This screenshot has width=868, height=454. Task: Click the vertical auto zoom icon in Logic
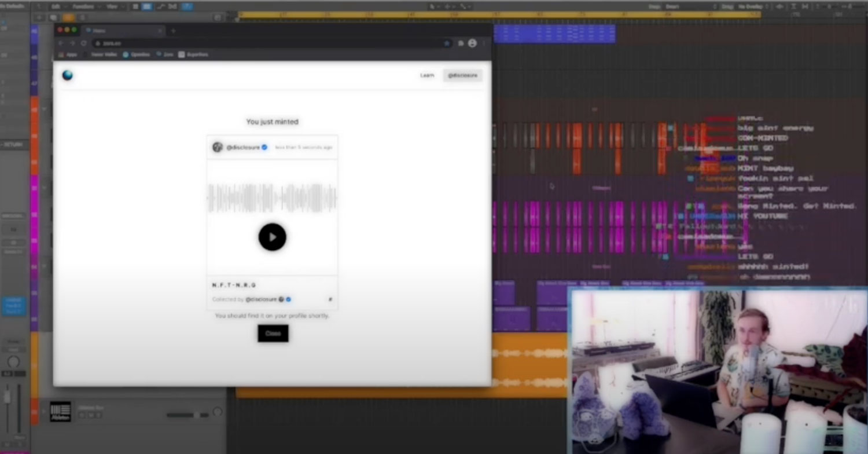coord(795,6)
